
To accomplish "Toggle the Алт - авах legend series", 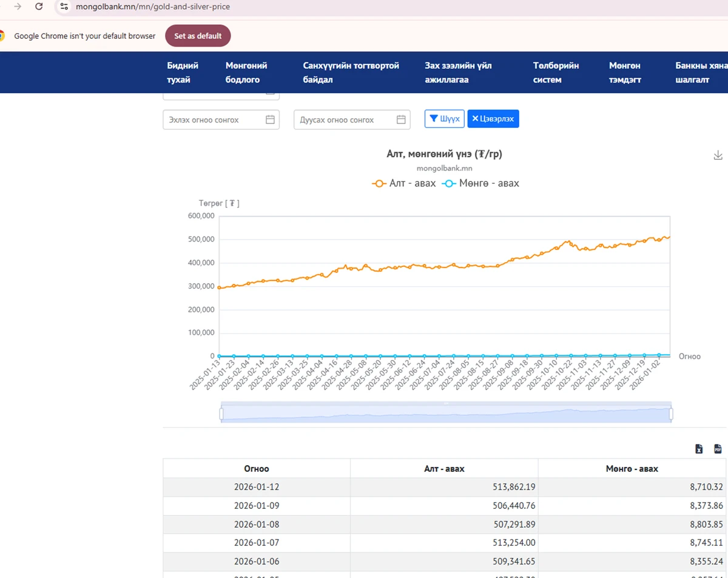I will coord(404,183).
